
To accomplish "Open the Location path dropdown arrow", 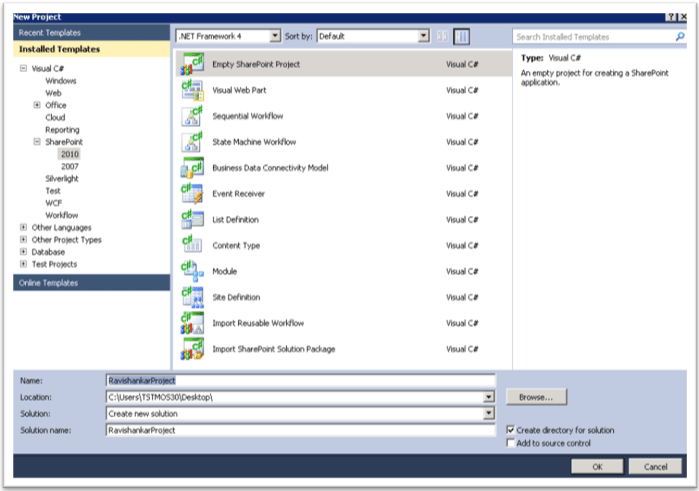I will tap(489, 397).
